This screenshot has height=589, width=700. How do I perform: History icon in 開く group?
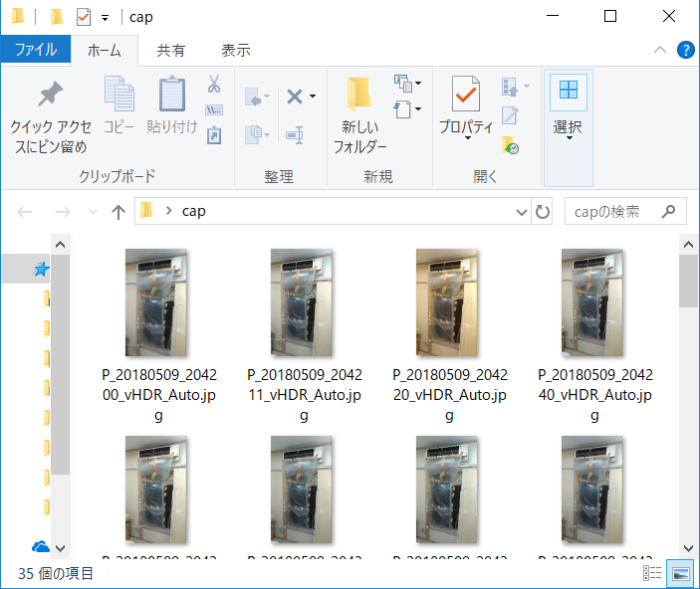[510, 145]
